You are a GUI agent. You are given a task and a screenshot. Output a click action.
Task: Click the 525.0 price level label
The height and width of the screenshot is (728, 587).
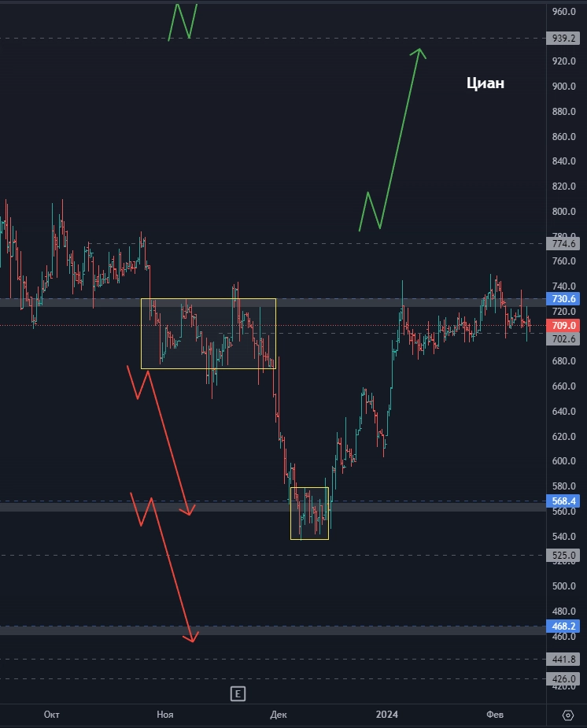pyautogui.click(x=564, y=556)
